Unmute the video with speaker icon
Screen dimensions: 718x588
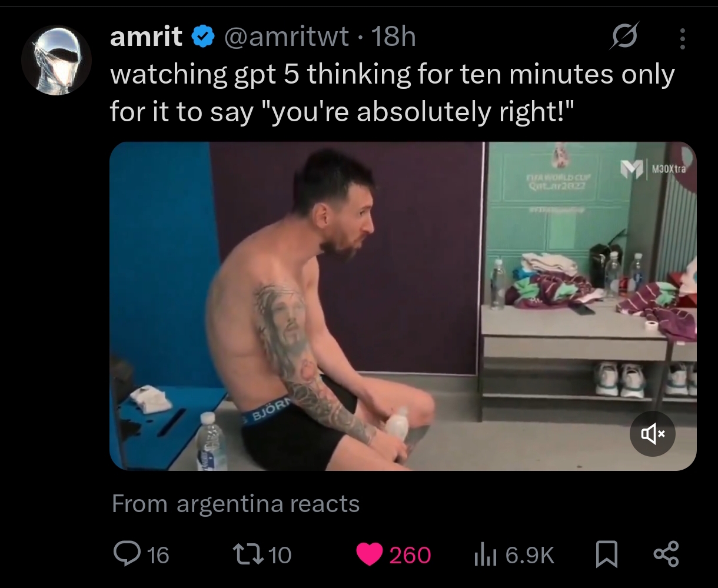653,434
